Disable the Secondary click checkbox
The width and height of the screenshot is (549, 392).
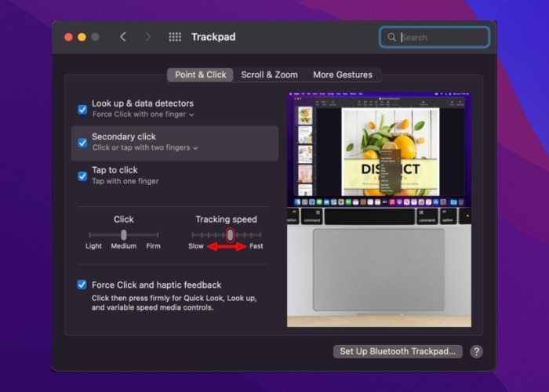pyautogui.click(x=82, y=143)
